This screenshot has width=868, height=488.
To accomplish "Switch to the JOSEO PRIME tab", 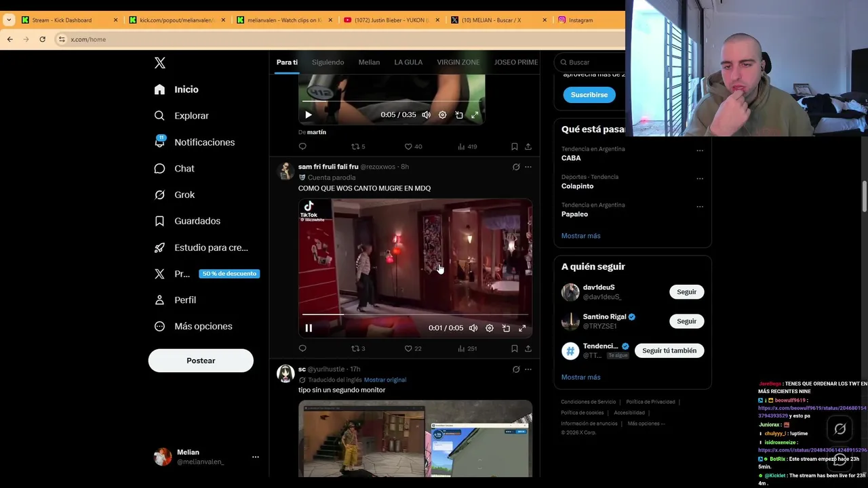I will (516, 62).
